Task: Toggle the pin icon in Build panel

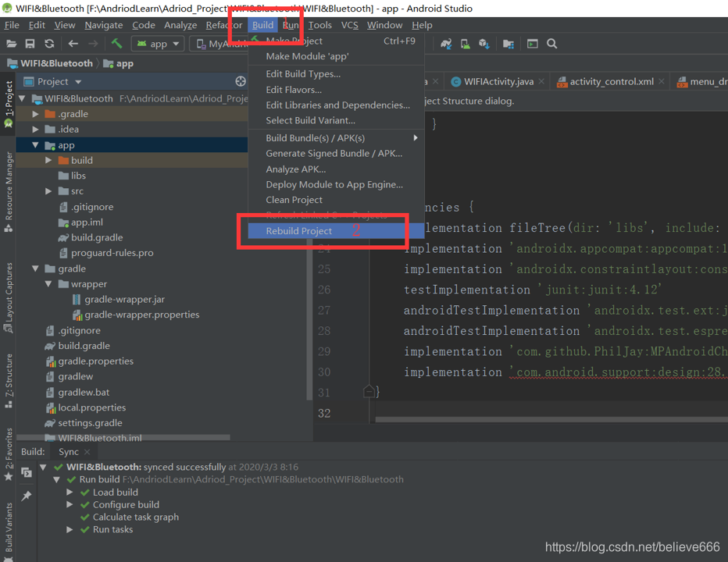Action: pos(27,496)
